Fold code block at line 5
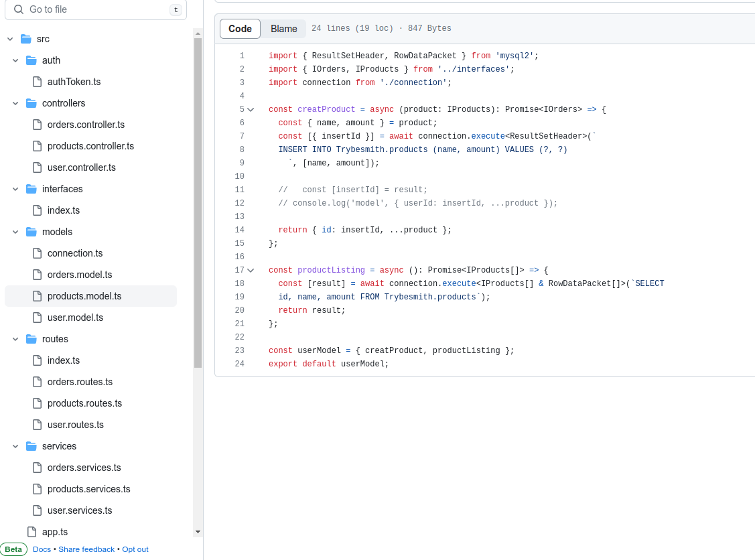Image resolution: width=755 pixels, height=560 pixels. 251,109
